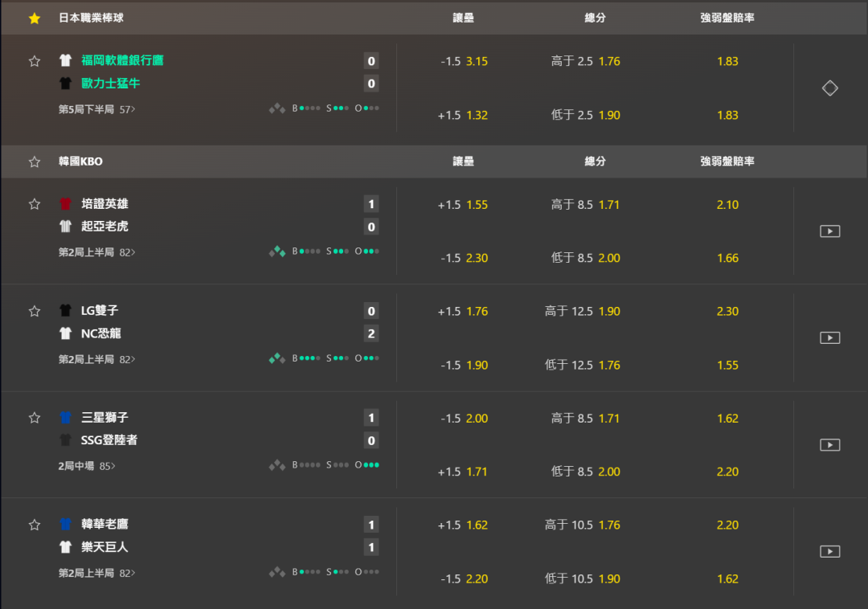Click 培證英雄 red jersey icon

tap(65, 204)
